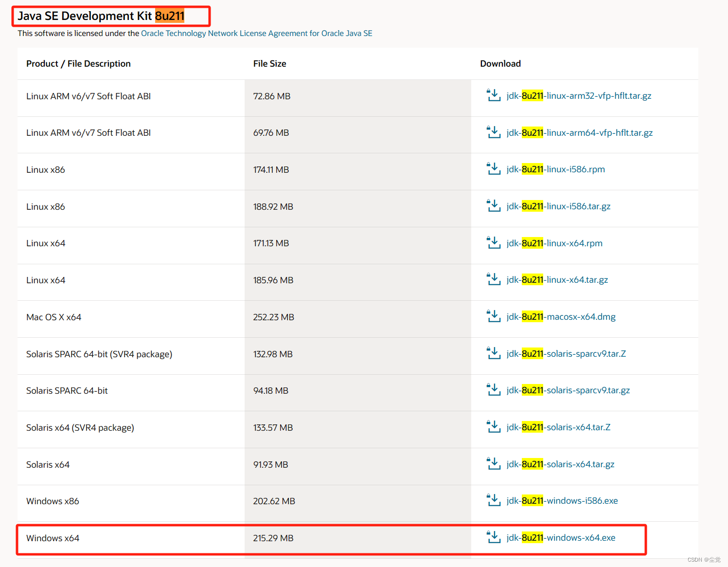Click the 188.92 MB file size
This screenshot has width=728, height=567.
273,207
